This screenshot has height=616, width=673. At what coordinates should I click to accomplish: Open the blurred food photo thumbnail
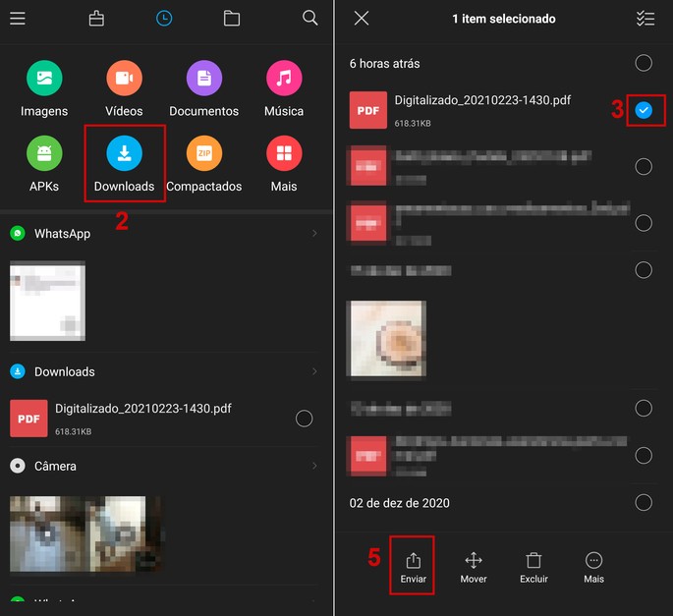click(x=386, y=339)
